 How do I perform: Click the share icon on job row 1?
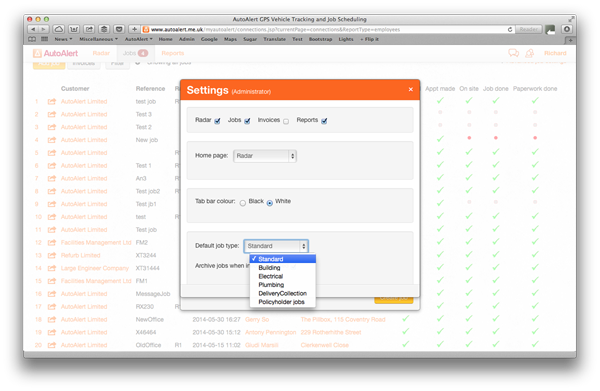pos(52,101)
